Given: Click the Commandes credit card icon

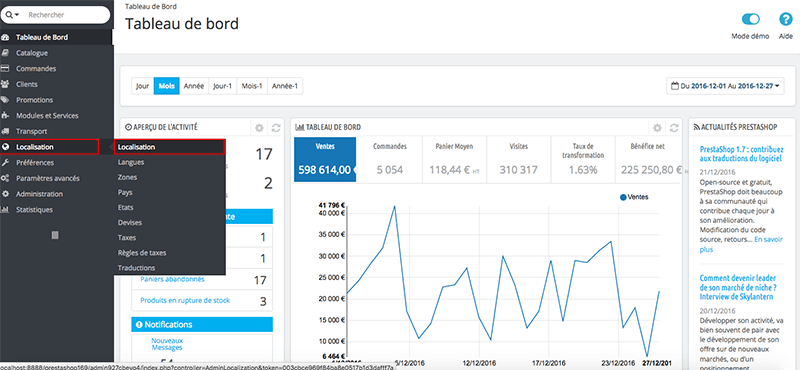Looking at the screenshot, I should click(x=6, y=69).
